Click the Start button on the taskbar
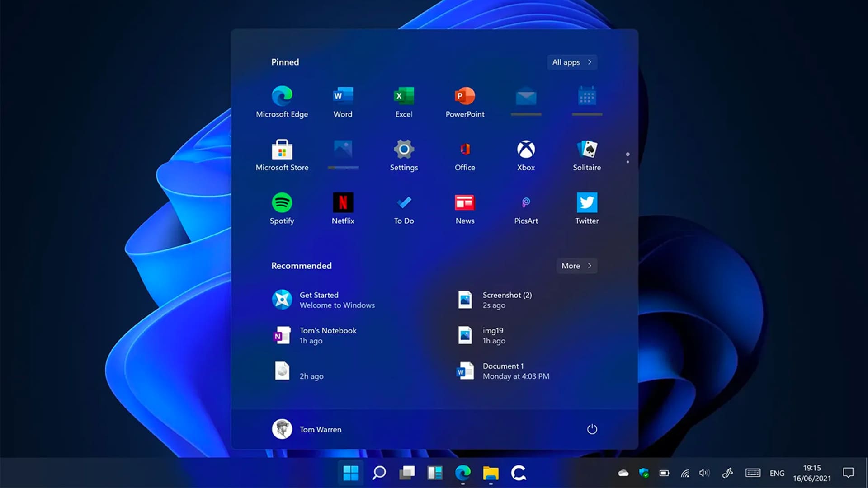 coord(350,473)
